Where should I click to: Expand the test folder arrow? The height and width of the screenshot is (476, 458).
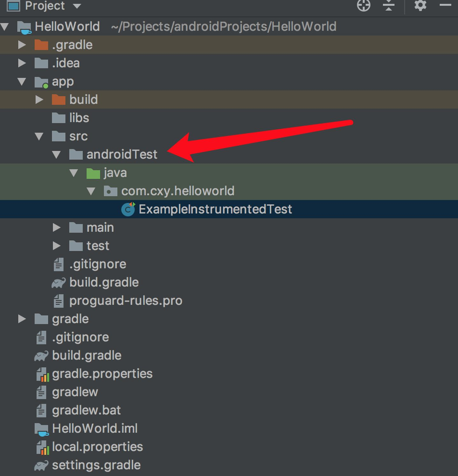click(57, 246)
